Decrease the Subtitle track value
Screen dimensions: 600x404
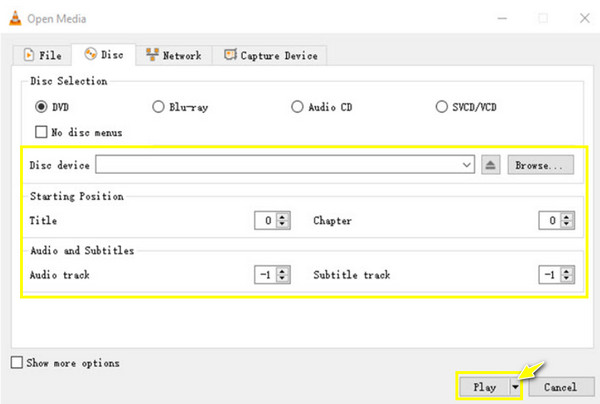(x=567, y=279)
